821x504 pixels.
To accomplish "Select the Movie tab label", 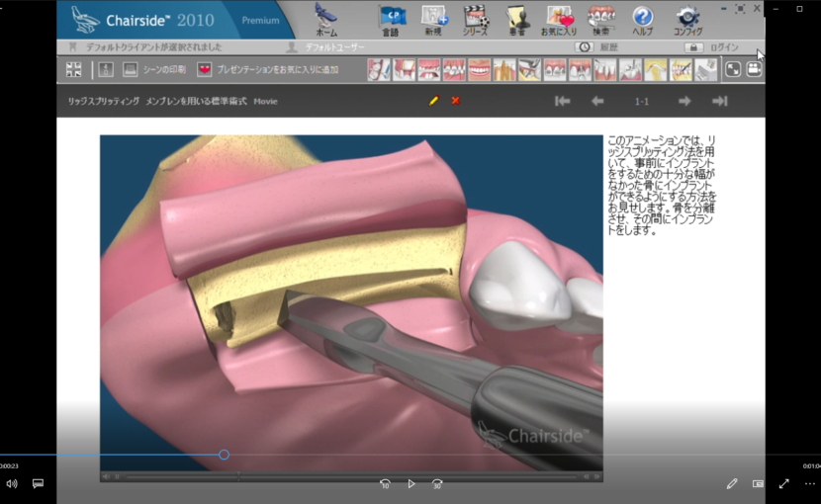I will 265,101.
